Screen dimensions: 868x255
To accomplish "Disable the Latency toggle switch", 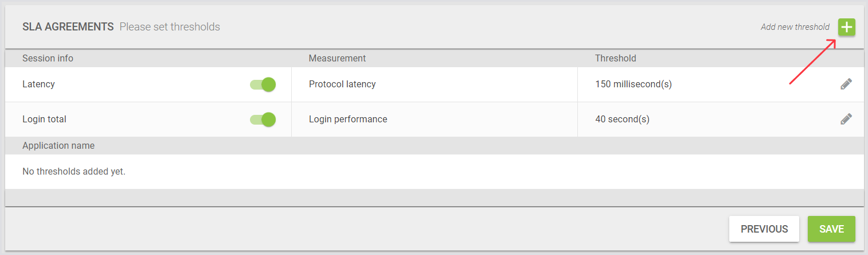I will (x=263, y=84).
